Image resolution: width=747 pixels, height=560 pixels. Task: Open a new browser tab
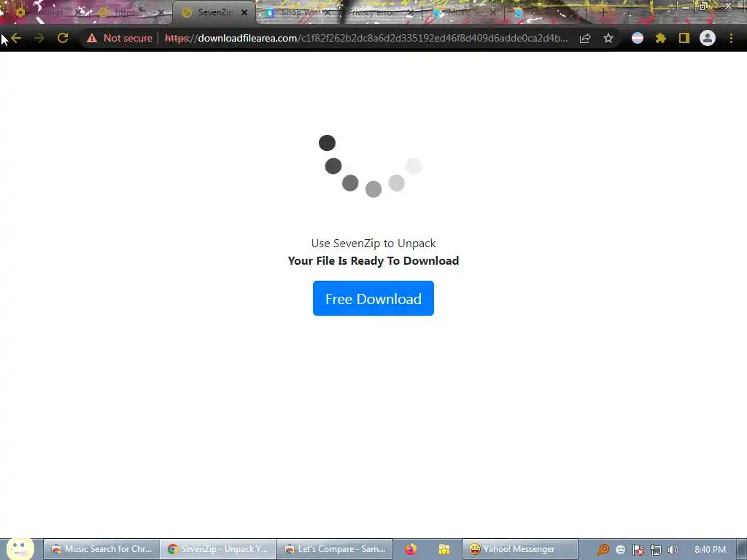coord(603,12)
